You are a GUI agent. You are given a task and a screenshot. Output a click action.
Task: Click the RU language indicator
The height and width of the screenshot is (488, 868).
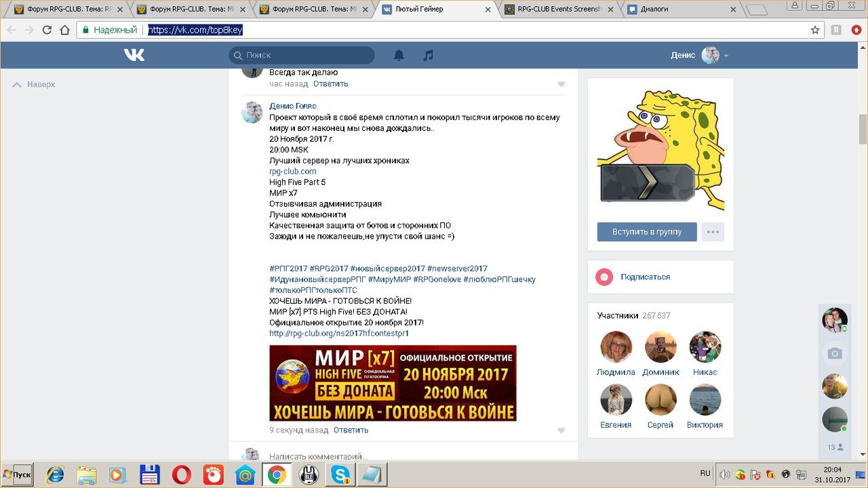(x=705, y=473)
